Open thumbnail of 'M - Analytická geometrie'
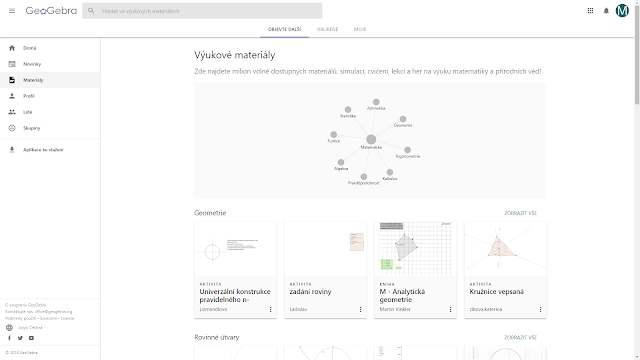 (x=416, y=249)
